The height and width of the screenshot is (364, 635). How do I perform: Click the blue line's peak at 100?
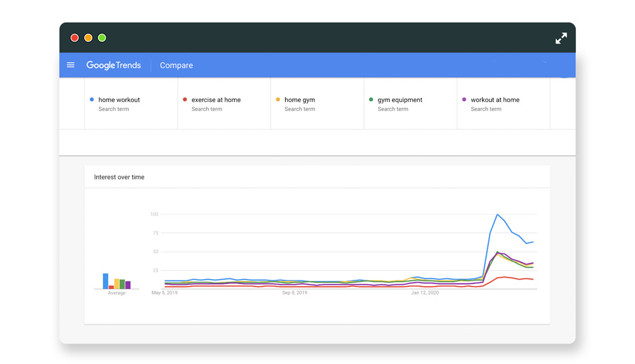497,215
